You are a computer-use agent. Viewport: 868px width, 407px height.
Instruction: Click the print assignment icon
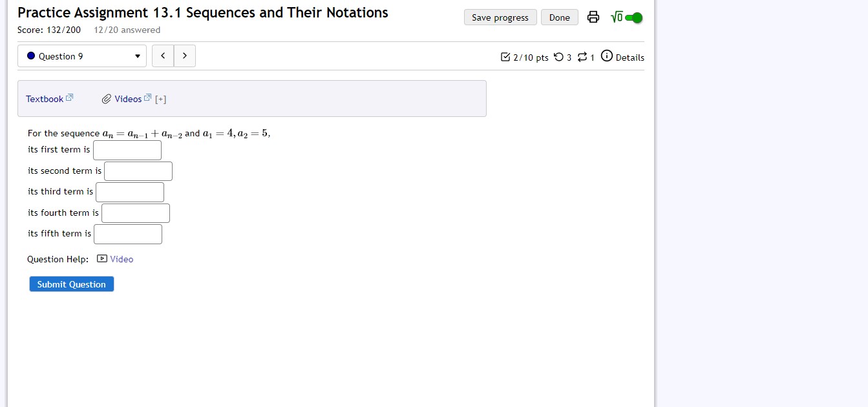pos(593,17)
